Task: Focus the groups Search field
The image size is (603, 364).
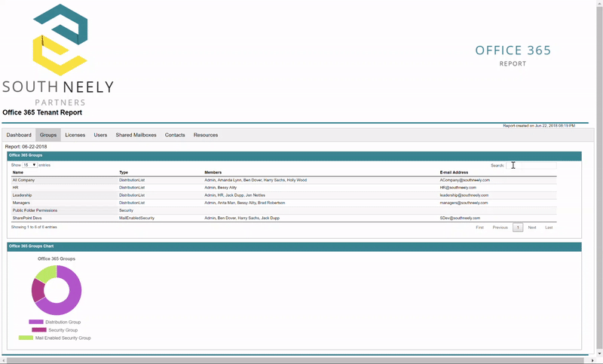Action: (531, 165)
